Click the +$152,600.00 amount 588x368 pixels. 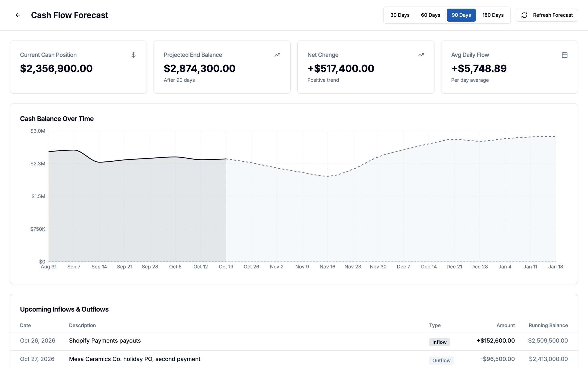click(496, 341)
